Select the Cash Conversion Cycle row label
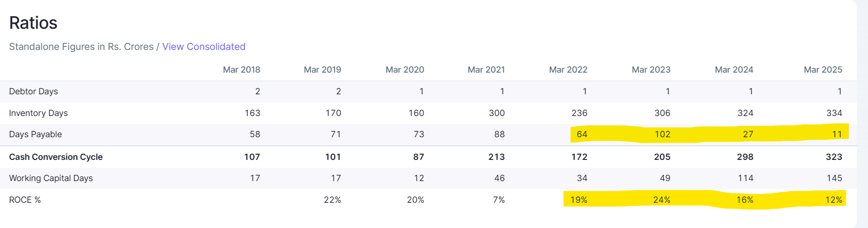868x228 pixels. (56, 157)
